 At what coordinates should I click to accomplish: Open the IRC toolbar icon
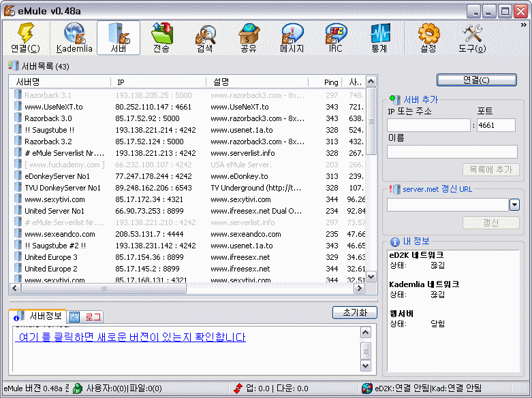336,37
